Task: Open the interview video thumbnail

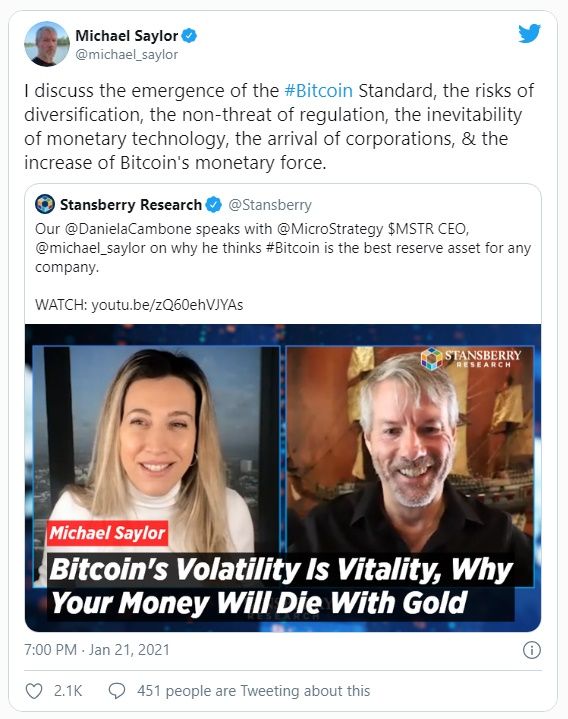Action: pyautogui.click(x=283, y=478)
